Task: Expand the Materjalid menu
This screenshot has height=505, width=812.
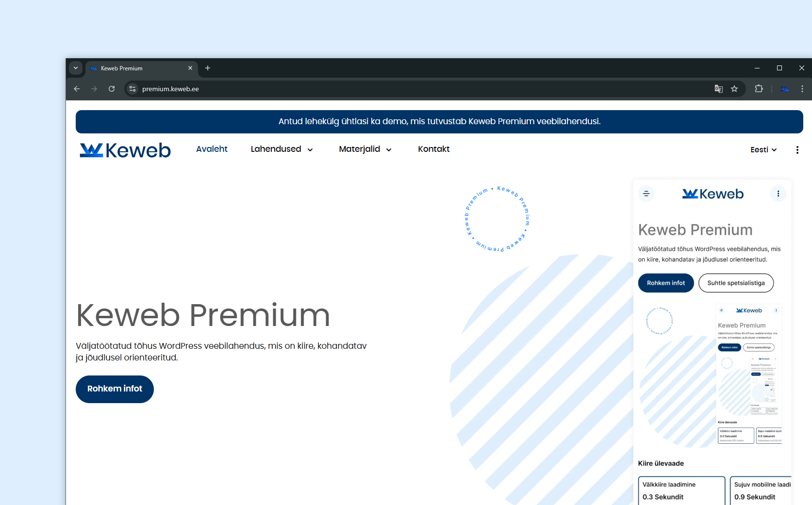Action: [x=365, y=149]
